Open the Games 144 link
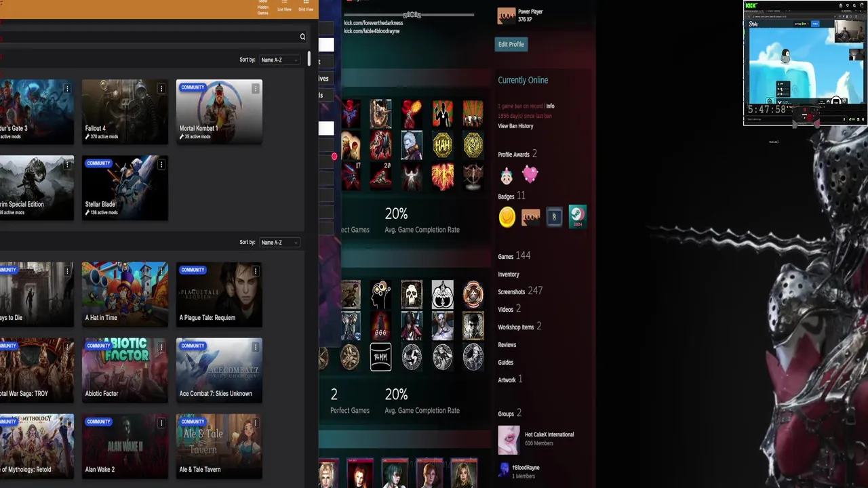This screenshot has width=868, height=488. [514, 256]
